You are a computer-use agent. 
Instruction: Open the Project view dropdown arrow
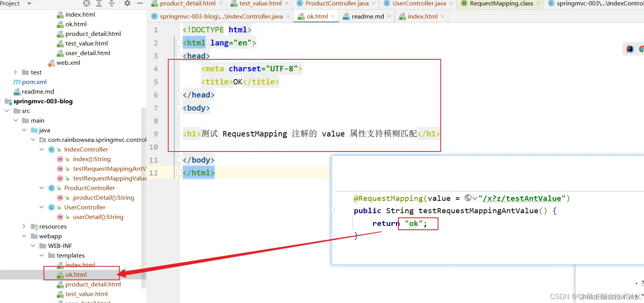pos(29,3)
